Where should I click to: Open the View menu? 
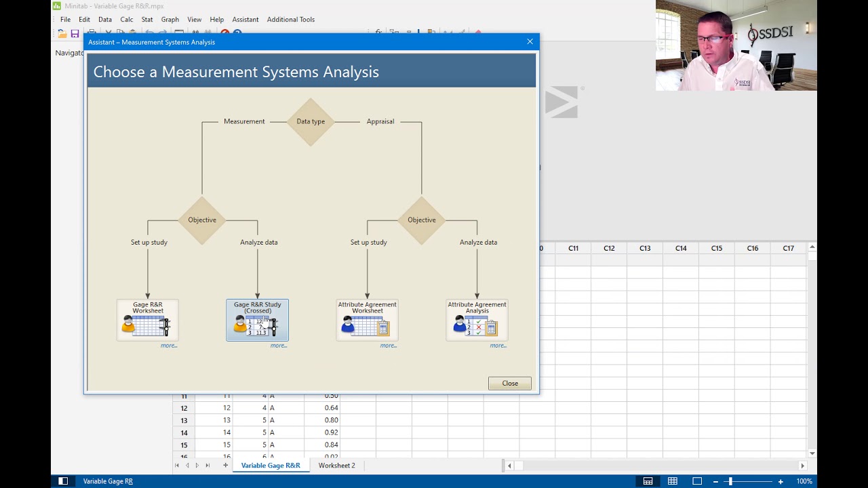195,20
